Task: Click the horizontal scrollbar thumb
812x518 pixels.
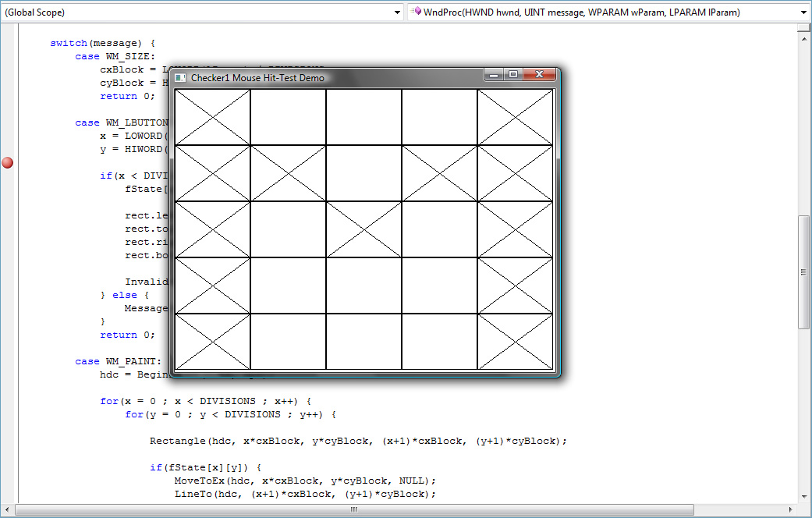Action: [354, 509]
